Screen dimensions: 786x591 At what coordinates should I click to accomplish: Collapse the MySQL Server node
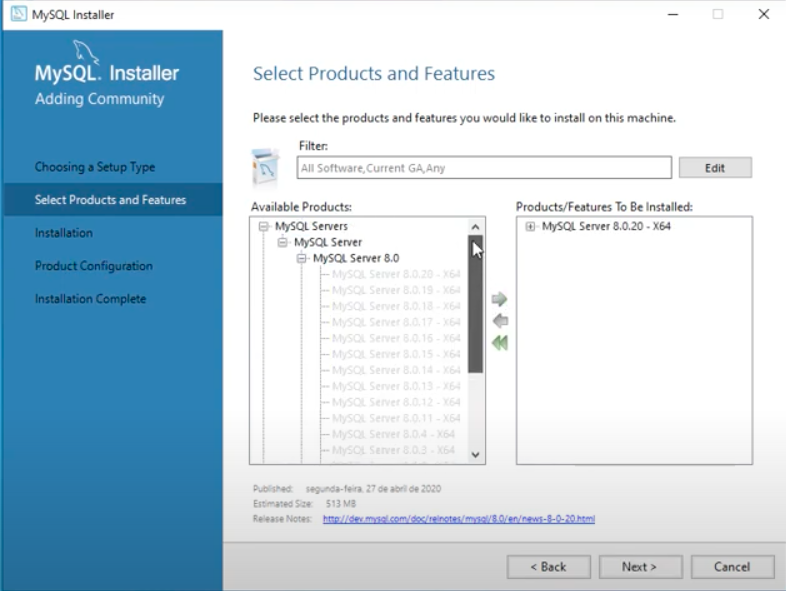(283, 243)
